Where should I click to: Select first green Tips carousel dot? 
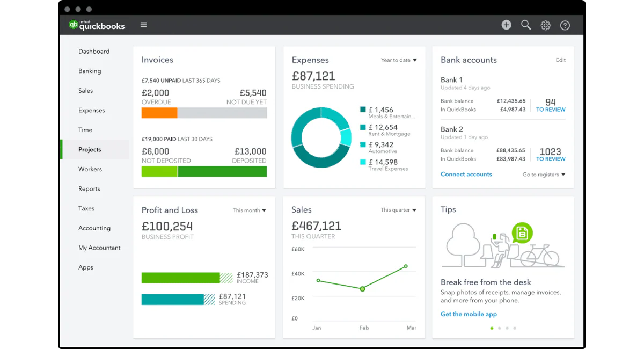click(x=492, y=328)
